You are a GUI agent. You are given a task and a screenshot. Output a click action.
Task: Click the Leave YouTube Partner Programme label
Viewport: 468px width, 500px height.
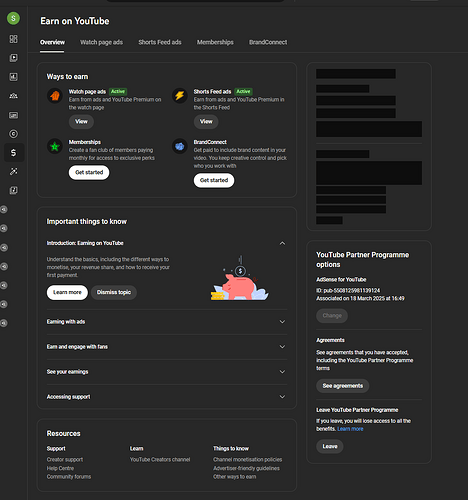pyautogui.click(x=357, y=410)
